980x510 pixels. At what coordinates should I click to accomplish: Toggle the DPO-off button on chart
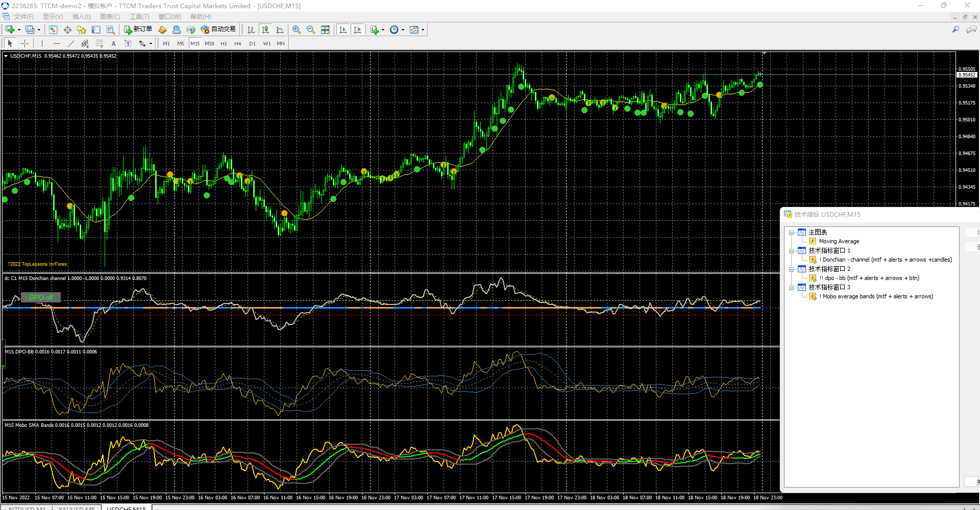(41, 297)
